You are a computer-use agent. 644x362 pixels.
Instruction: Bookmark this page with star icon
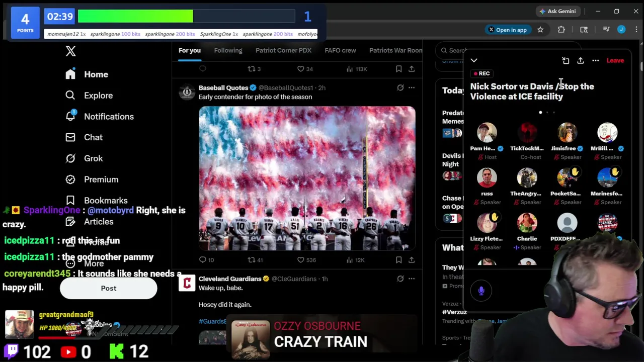pyautogui.click(x=540, y=30)
